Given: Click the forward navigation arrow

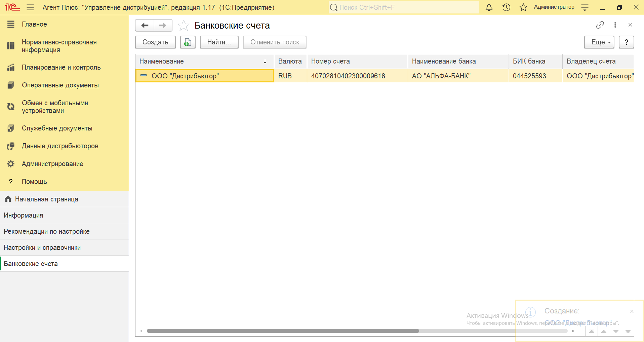Looking at the screenshot, I should point(163,26).
